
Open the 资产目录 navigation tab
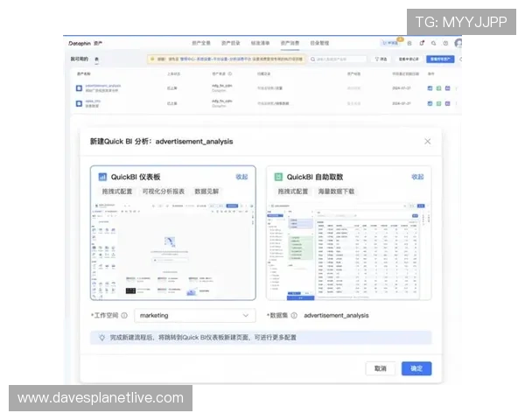click(x=231, y=43)
